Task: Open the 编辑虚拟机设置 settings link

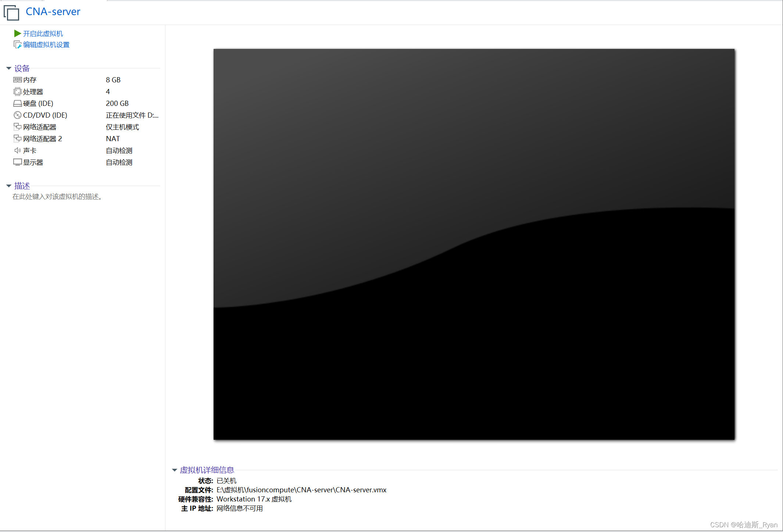Action: (x=46, y=45)
